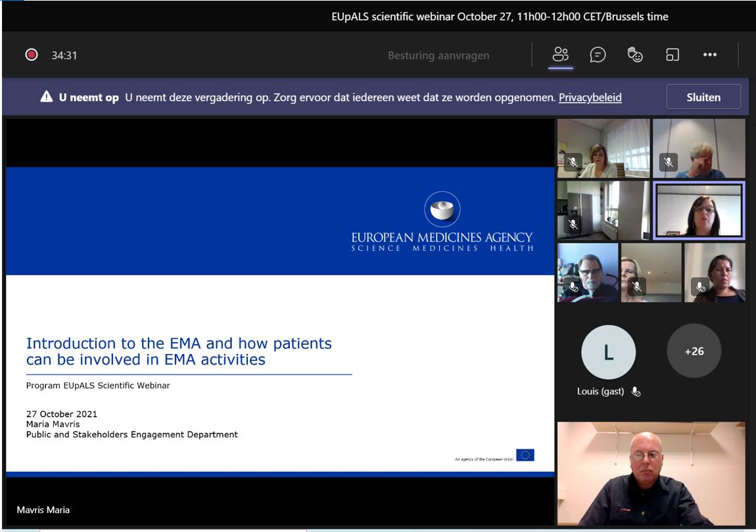Click the 'SCIENCE MEDICINES HEALTH' tagline on slide
Screen dimensions: 756x532
(442, 248)
